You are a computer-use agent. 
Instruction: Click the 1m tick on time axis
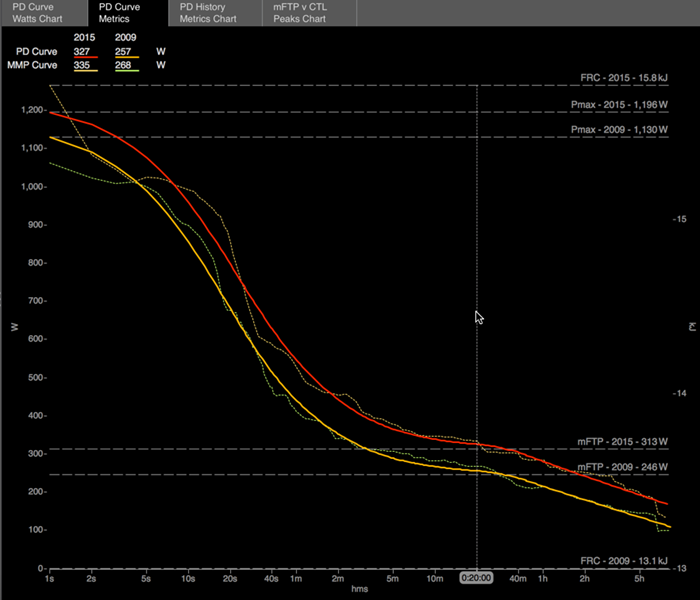[296, 579]
